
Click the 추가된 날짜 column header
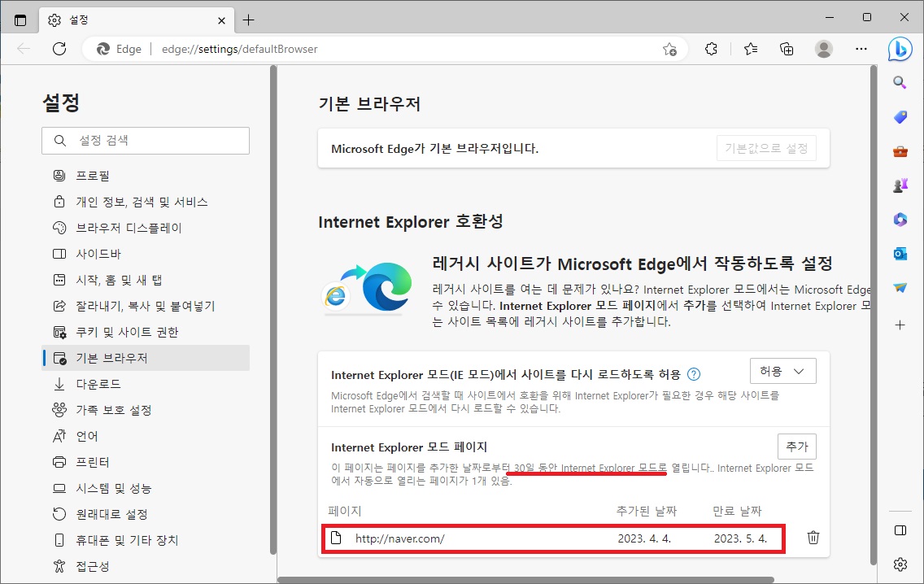pyautogui.click(x=647, y=511)
